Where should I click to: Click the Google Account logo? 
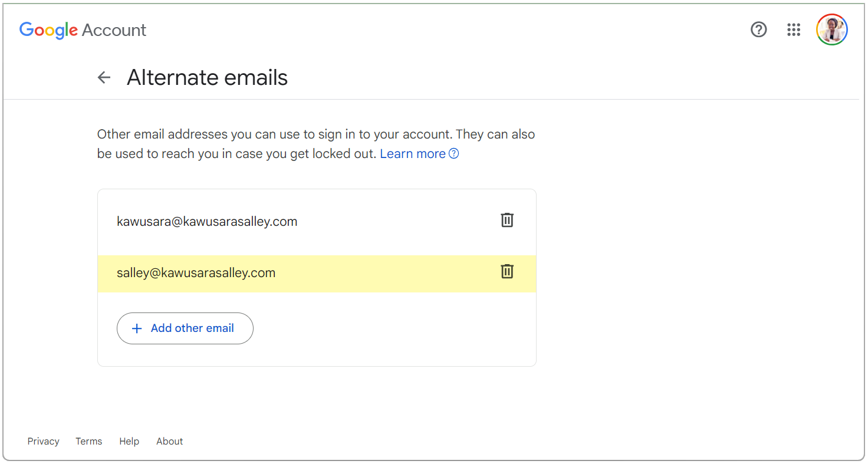click(x=83, y=30)
